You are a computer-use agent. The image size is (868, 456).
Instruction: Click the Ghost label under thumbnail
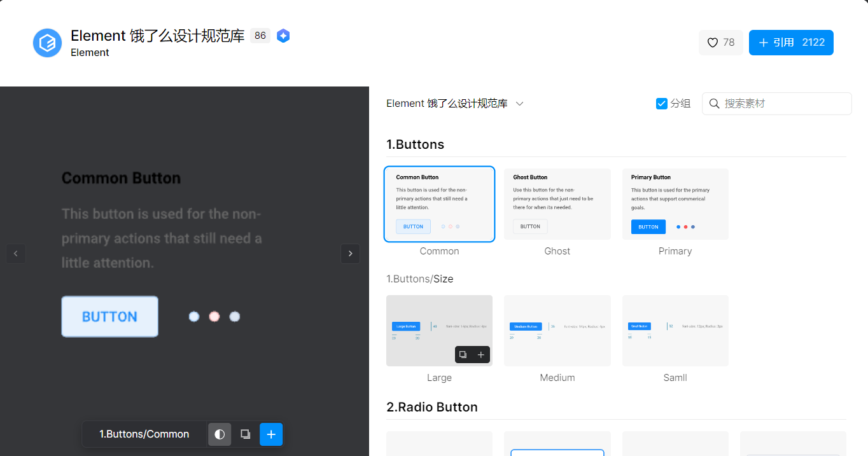557,251
